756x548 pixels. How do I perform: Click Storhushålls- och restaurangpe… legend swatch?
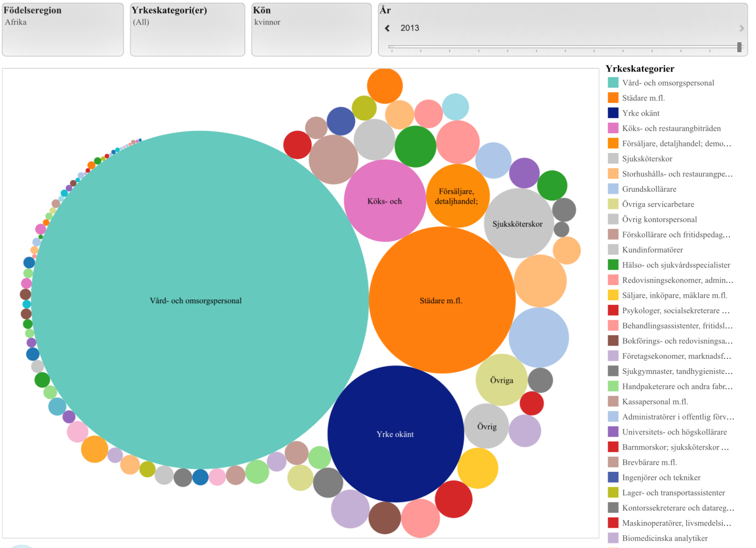[x=613, y=174]
